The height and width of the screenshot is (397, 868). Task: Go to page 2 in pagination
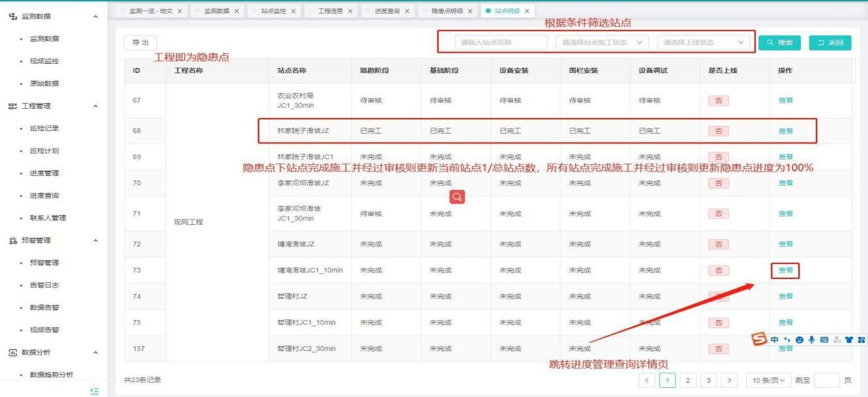(x=687, y=380)
